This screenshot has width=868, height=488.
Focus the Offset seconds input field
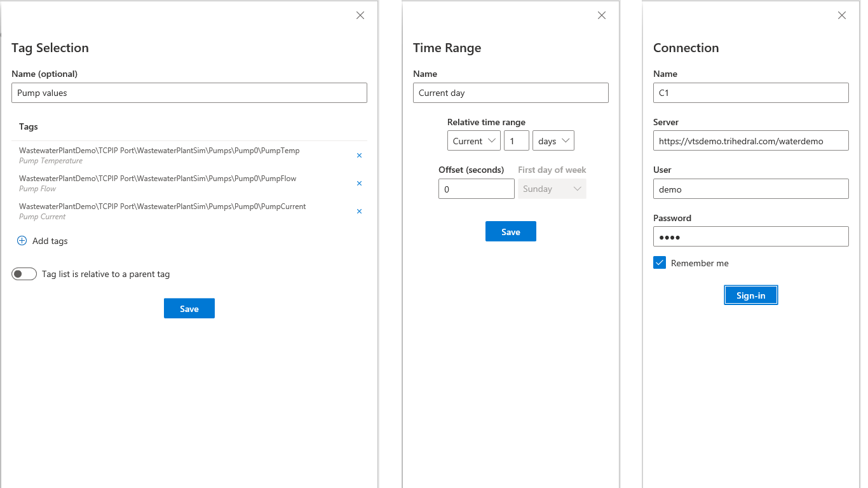click(x=476, y=189)
